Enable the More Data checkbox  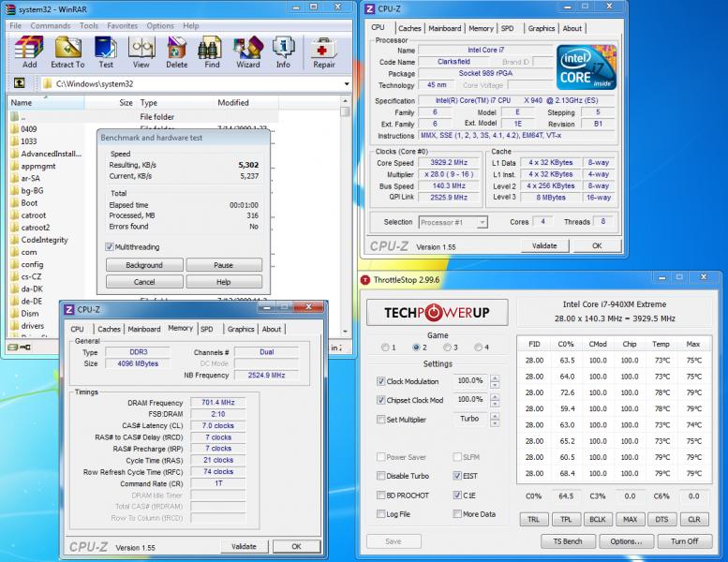point(457,513)
